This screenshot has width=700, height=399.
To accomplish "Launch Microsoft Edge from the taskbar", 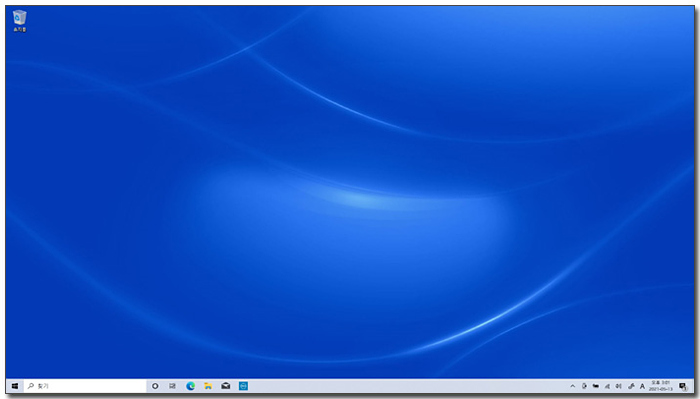I will click(x=191, y=386).
